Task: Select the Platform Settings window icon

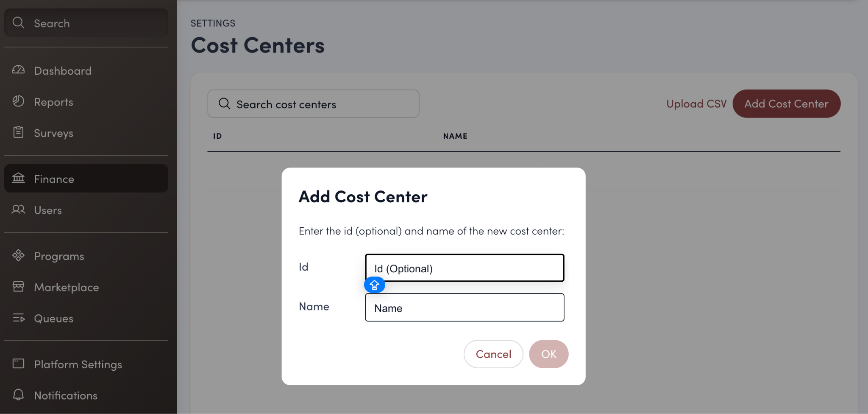Action: (x=19, y=364)
